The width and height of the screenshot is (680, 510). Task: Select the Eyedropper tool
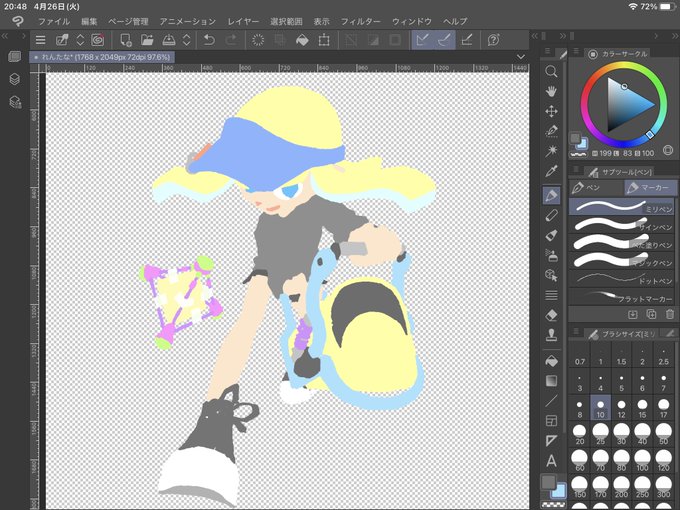point(551,171)
